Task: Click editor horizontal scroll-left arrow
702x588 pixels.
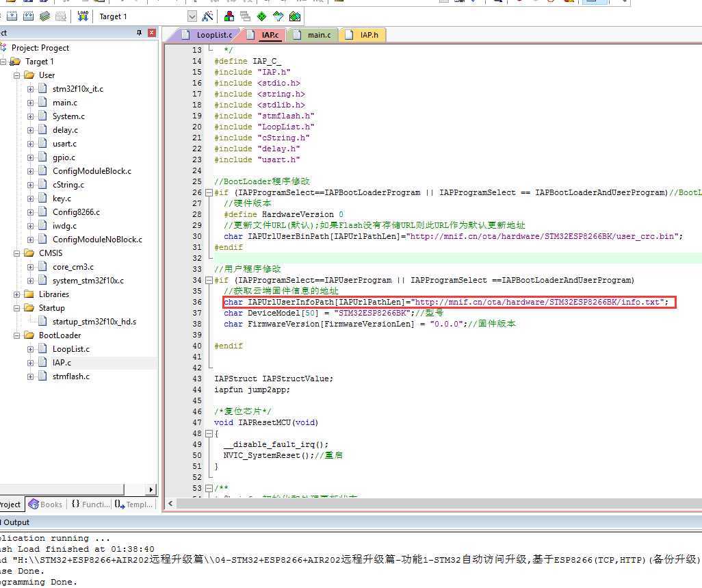Action: point(170,503)
